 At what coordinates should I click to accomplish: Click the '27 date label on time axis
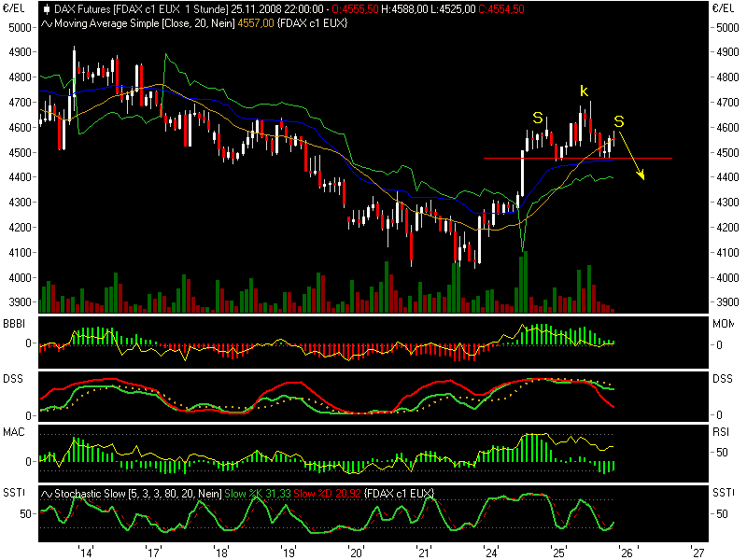[x=698, y=553]
